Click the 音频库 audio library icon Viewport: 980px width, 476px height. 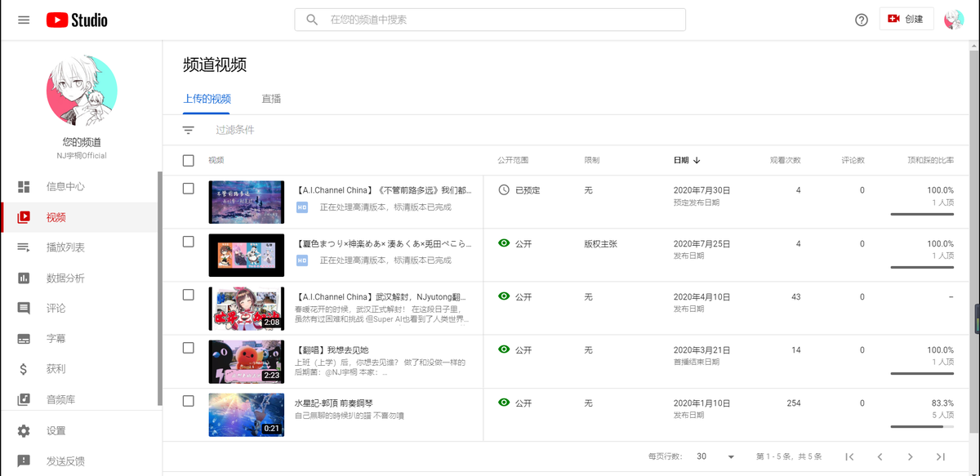pos(24,399)
